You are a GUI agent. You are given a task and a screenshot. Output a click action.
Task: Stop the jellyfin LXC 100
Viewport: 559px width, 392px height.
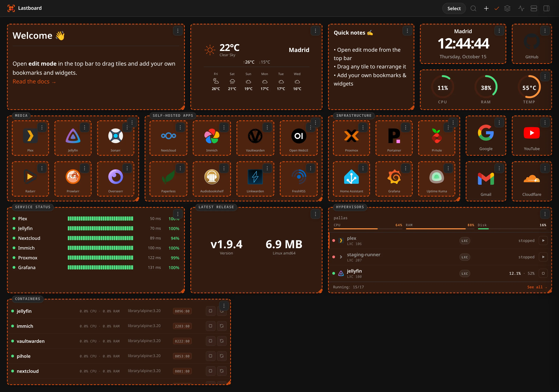pos(543,273)
